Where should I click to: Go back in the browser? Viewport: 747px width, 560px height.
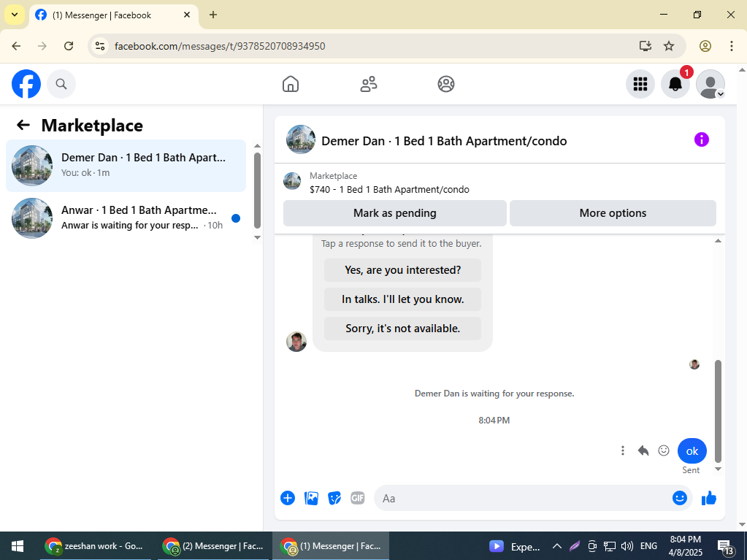(16, 46)
